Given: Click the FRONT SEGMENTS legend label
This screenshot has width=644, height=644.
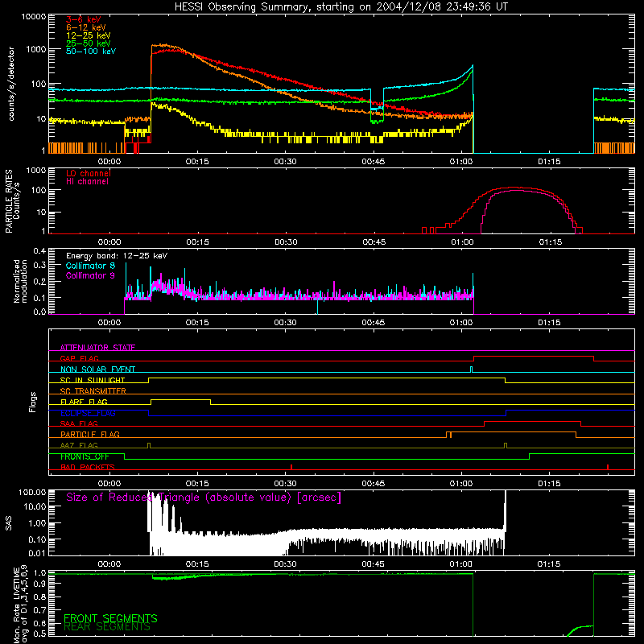Looking at the screenshot, I should (110, 618).
